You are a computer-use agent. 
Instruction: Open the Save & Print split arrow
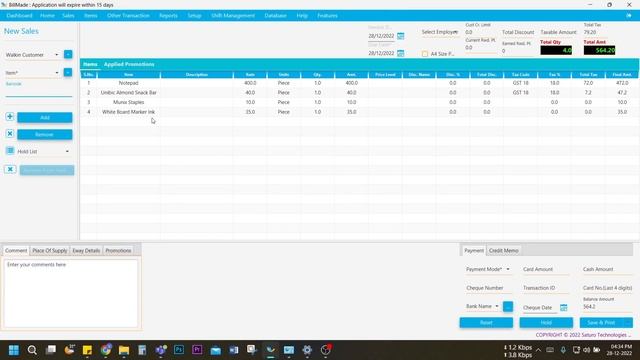628,322
